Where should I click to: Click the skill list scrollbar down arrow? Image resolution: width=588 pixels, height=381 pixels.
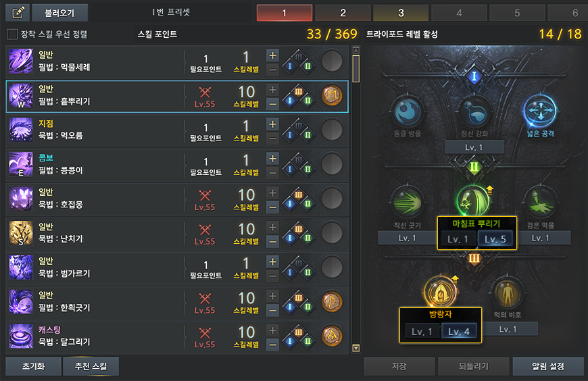pyautogui.click(x=356, y=349)
